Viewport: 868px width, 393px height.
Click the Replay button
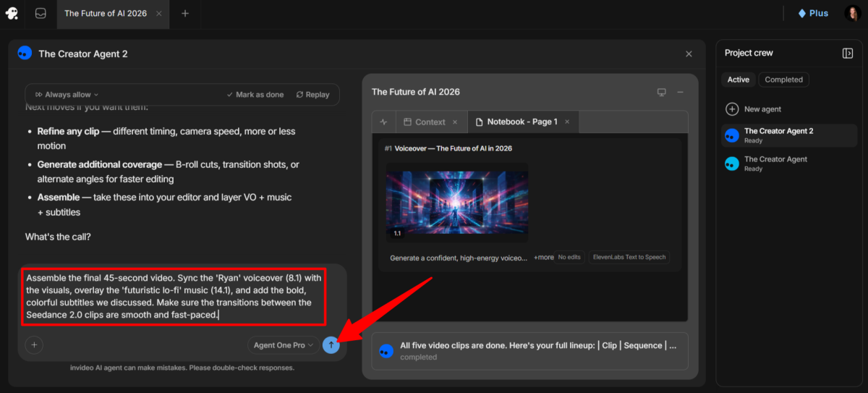coord(312,94)
